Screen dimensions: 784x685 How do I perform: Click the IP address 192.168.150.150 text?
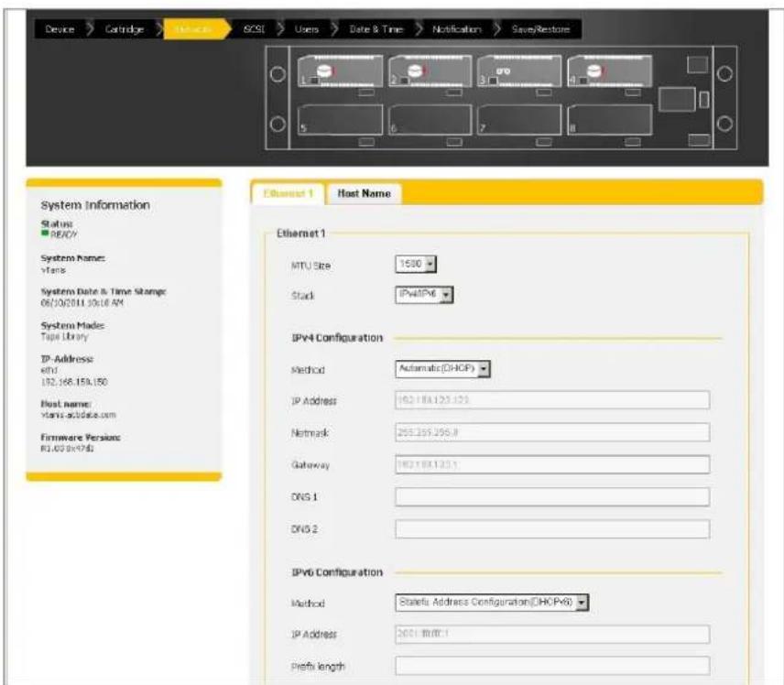pos(74,382)
